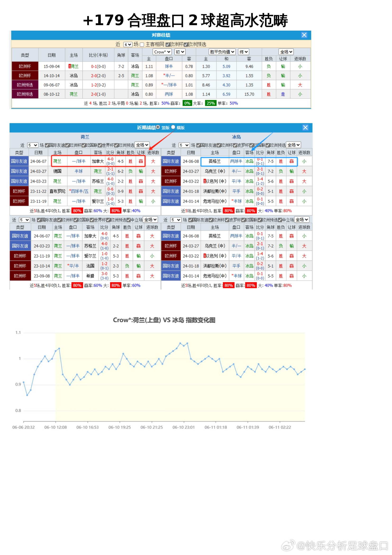The image size is (392, 555).
Task: Click the 06-10 23:01 chart axis label
Action: click(183, 427)
